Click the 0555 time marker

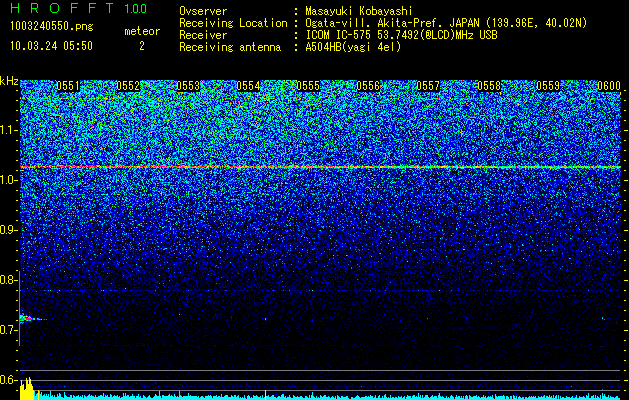pyautogui.click(x=308, y=86)
